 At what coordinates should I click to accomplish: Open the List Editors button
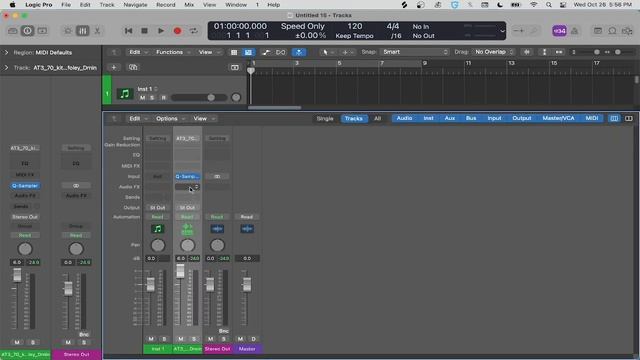(598, 31)
